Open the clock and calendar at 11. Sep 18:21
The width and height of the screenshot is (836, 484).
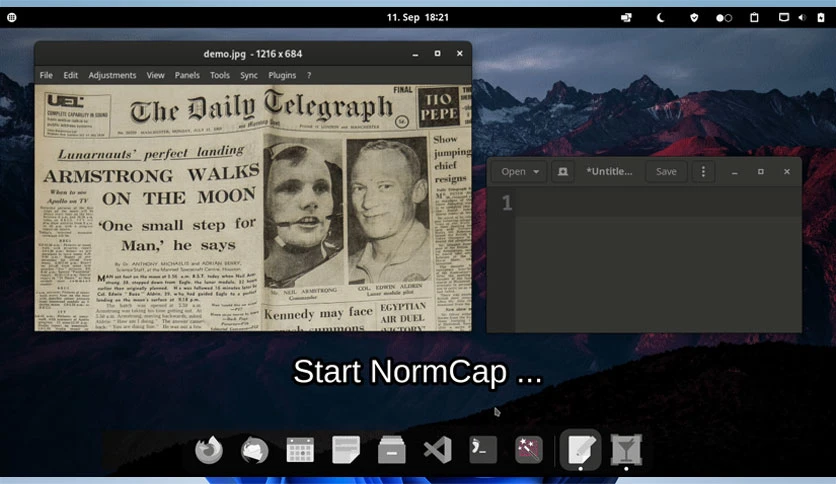pos(418,18)
